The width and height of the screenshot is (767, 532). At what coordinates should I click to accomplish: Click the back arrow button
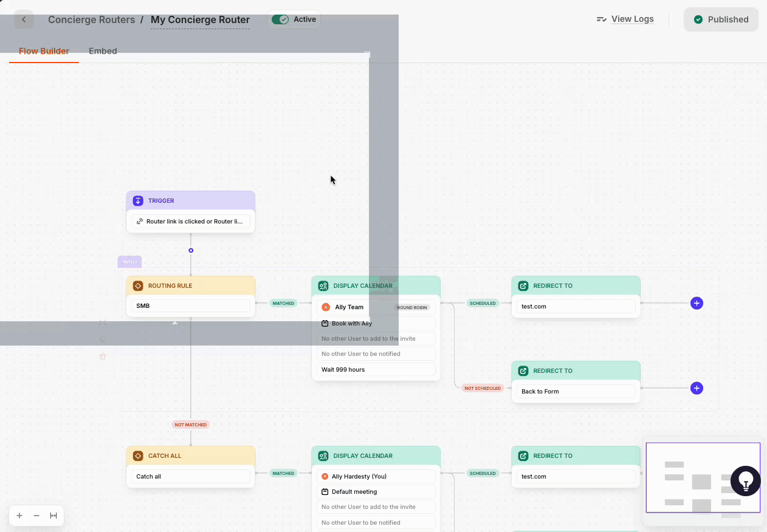click(24, 19)
